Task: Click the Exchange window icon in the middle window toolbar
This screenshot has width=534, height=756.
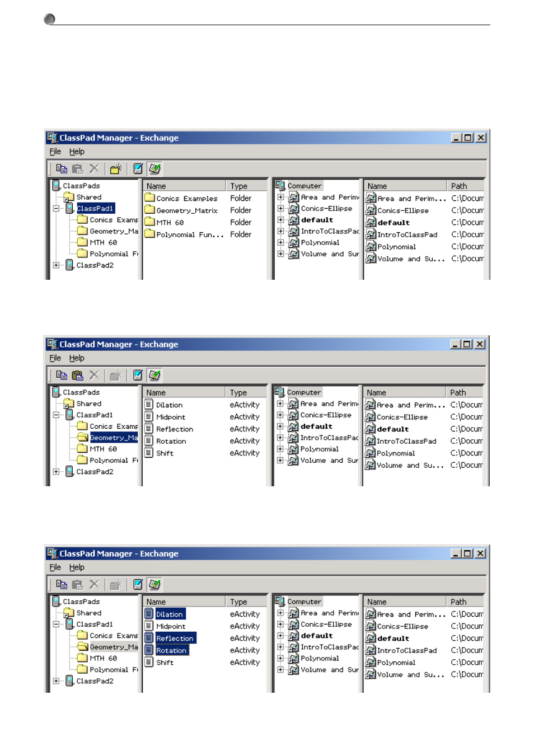Action: click(155, 375)
